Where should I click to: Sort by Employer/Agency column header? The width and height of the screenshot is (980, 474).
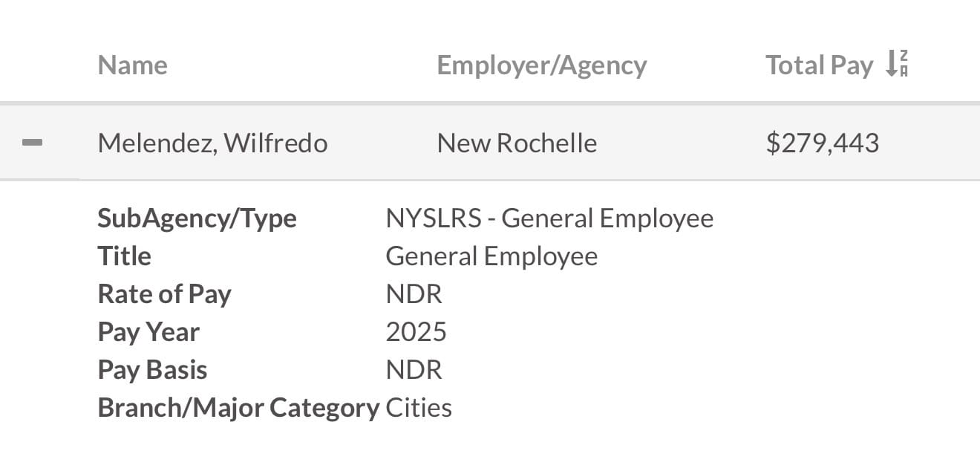click(541, 65)
